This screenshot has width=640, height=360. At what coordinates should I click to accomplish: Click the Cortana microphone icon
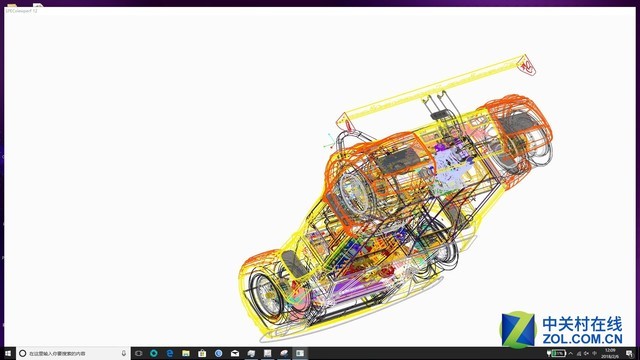(124, 353)
